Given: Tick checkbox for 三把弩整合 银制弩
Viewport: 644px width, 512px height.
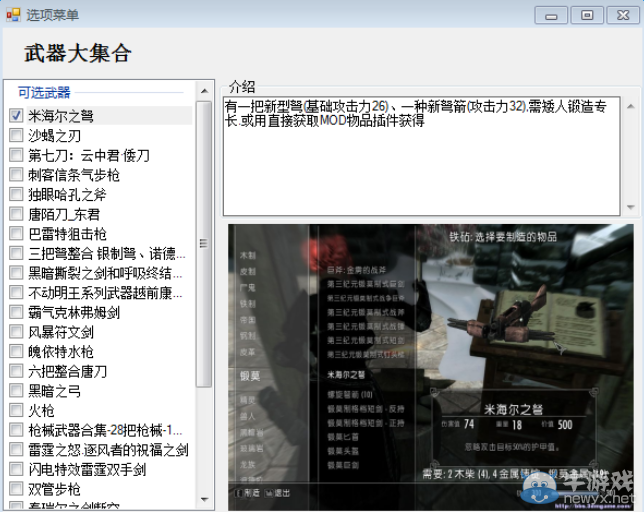Looking at the screenshot, I should [16, 253].
